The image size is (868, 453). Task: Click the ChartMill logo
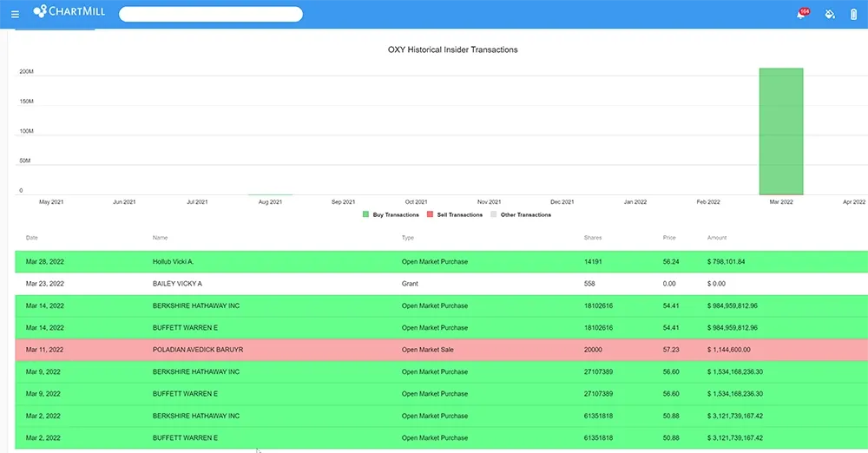pos(69,11)
